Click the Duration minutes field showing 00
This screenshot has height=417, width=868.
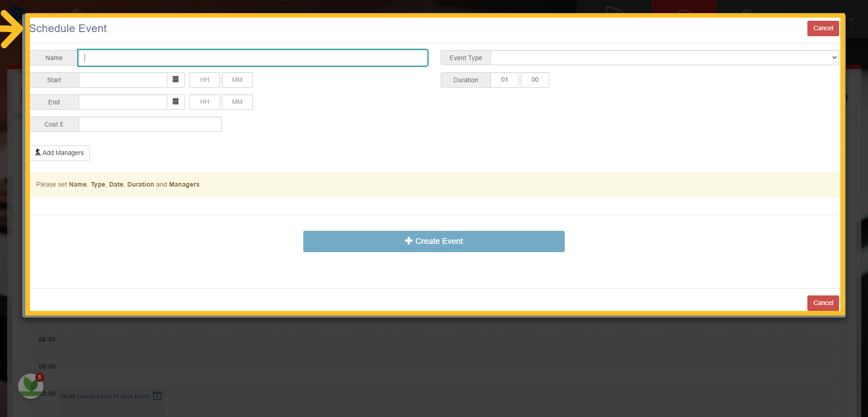(535, 80)
